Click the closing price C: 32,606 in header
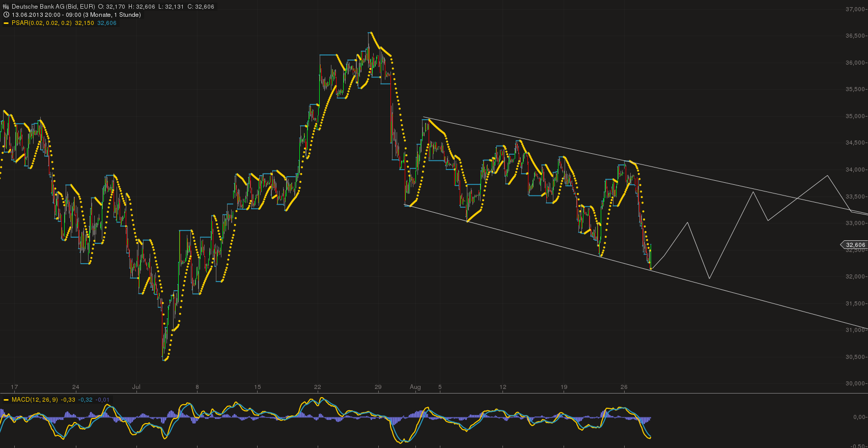The width and height of the screenshot is (868, 448). coord(202,7)
